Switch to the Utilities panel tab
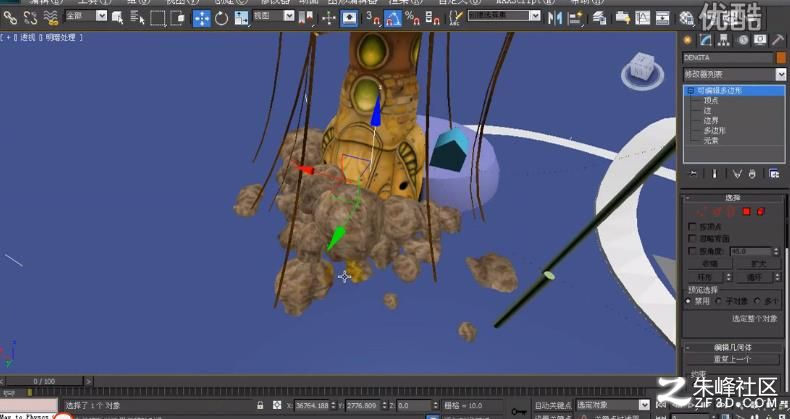Image resolution: width=790 pixels, height=419 pixels. [778, 40]
